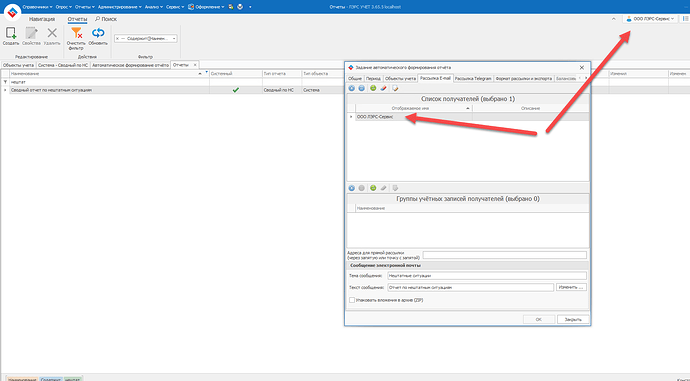
Task: Click the grey edit icon in the groups toolbar
Action: coord(395,188)
